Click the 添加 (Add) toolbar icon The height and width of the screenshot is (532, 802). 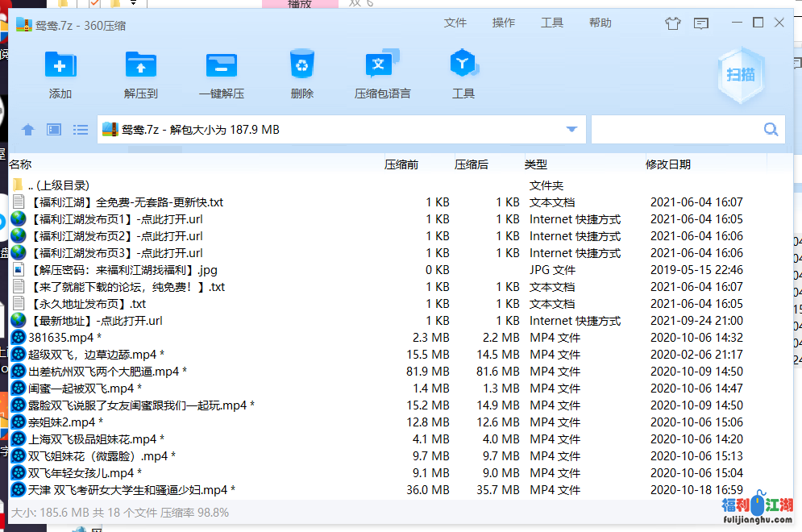(60, 66)
